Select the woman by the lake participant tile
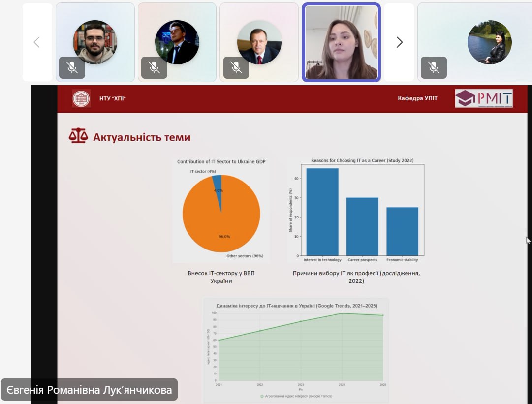The width and height of the screenshot is (532, 404). tap(475, 42)
